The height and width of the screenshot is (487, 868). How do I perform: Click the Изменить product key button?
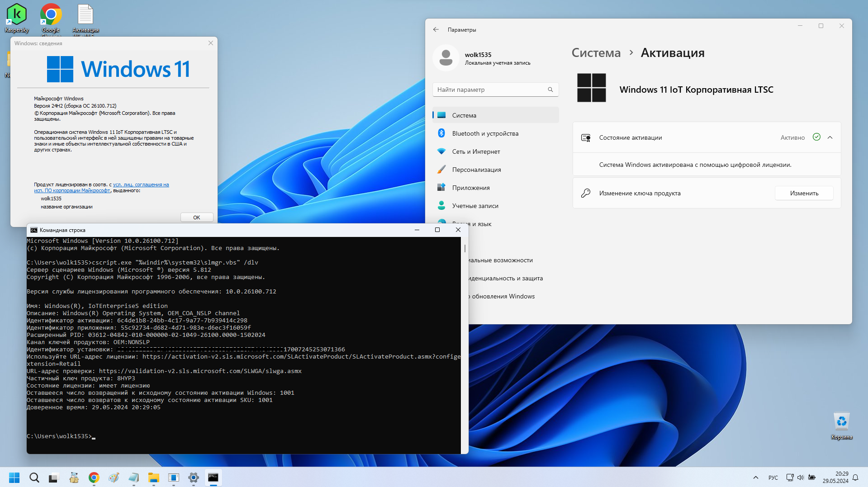804,193
